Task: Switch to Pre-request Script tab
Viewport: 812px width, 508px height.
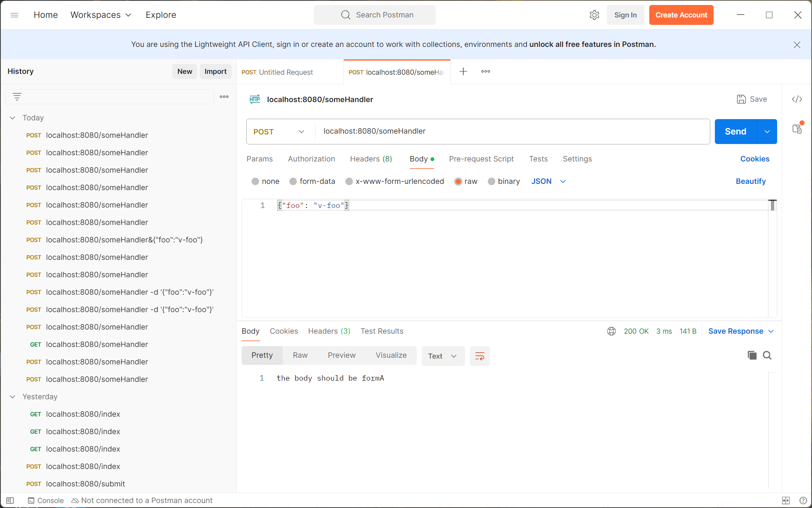Action: click(481, 159)
